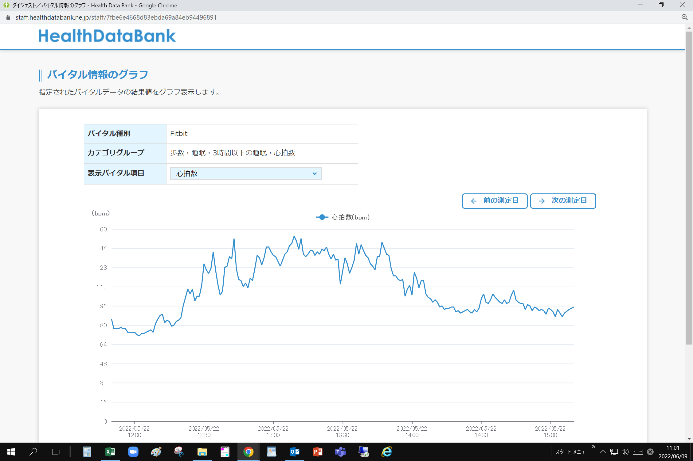The image size is (693, 461).
Task: Click the バイタル情報のグラフ heading
Action: [98, 75]
